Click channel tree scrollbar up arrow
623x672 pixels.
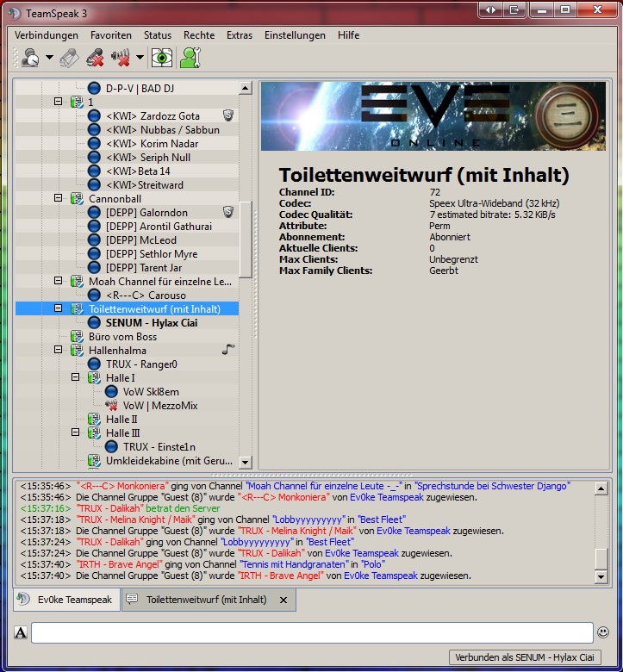pos(246,88)
